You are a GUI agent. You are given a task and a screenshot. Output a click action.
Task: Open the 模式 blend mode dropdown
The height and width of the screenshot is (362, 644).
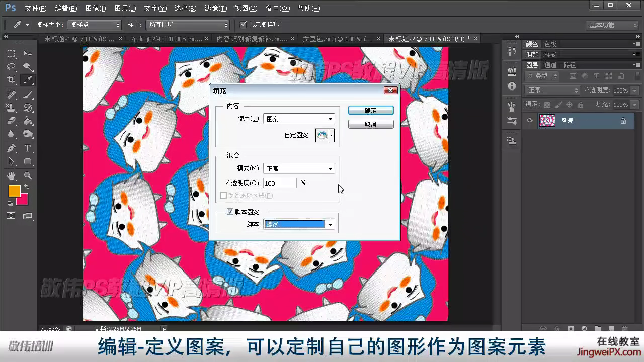299,169
